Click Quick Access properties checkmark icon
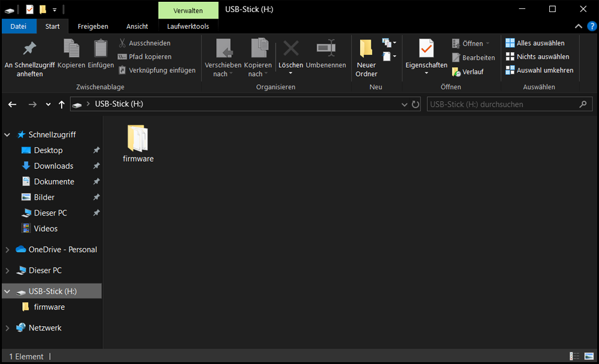The width and height of the screenshot is (599, 364). coord(30,10)
